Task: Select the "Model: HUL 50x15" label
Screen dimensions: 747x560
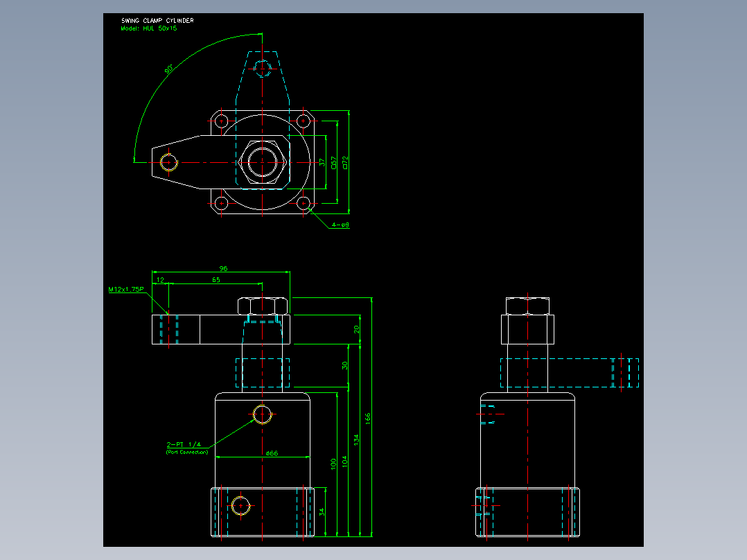Action: [148, 28]
